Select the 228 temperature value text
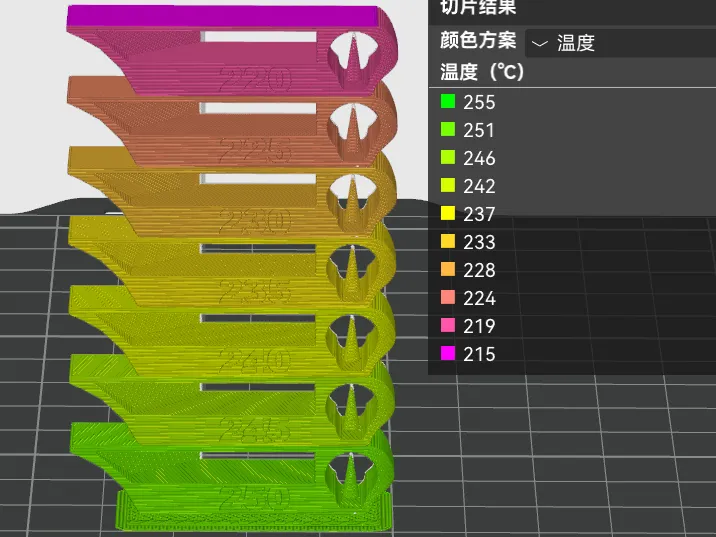The width and height of the screenshot is (716, 537). tap(479, 270)
